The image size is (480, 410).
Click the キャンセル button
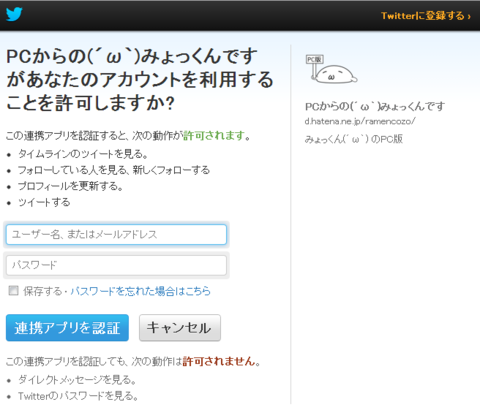click(x=180, y=328)
